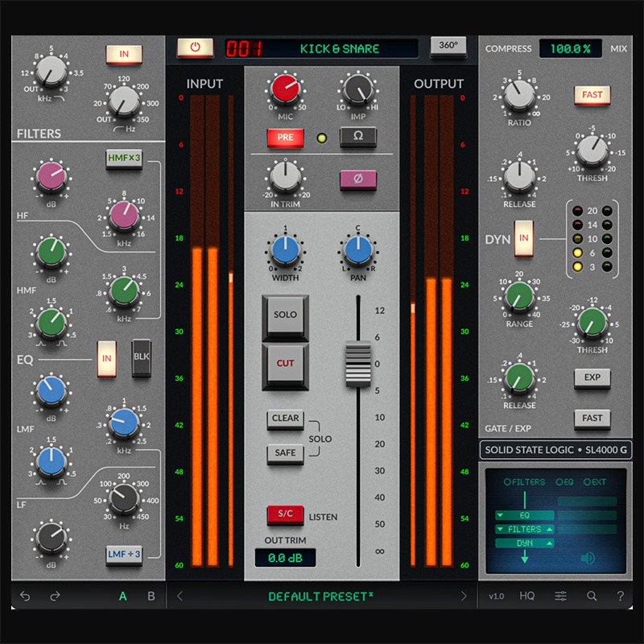
Task: Click the redo arrow in bottom bar
Action: click(55, 596)
